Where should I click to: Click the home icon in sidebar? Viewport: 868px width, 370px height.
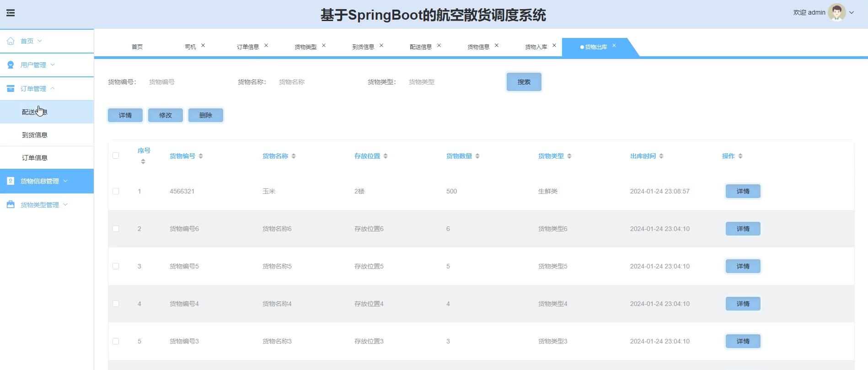click(x=11, y=41)
